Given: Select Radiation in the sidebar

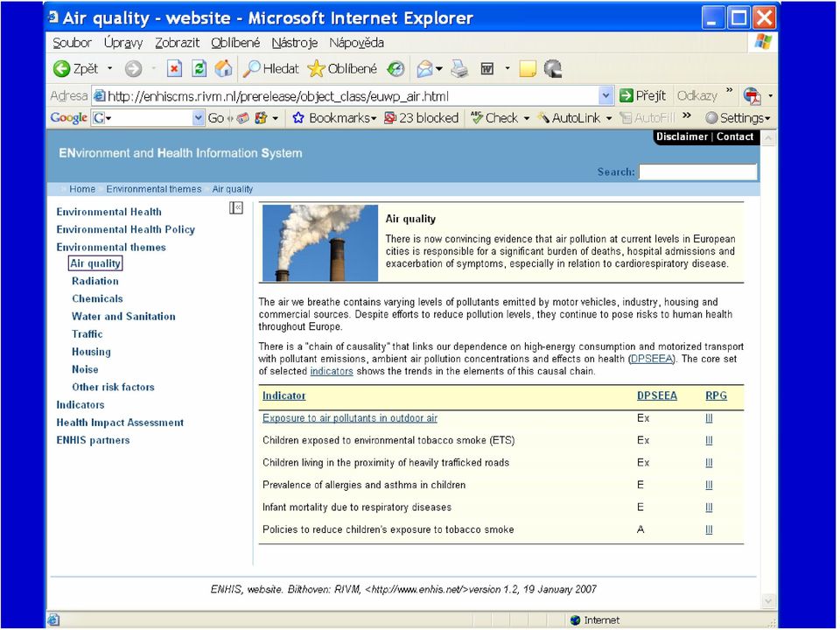Looking at the screenshot, I should 95,281.
